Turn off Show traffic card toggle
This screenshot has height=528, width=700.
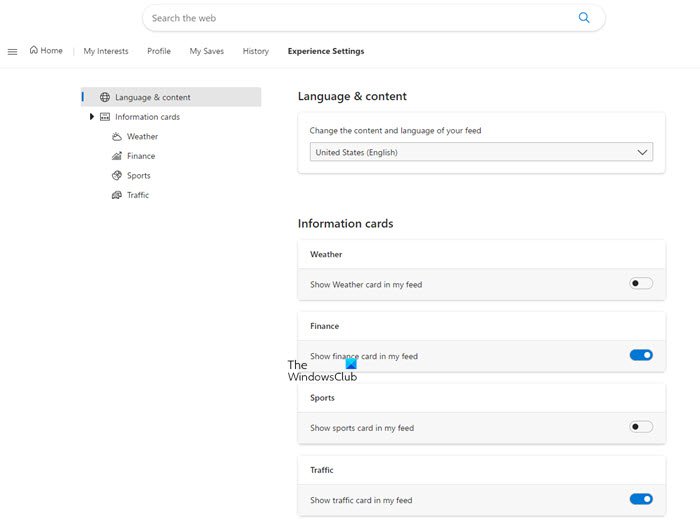point(641,499)
